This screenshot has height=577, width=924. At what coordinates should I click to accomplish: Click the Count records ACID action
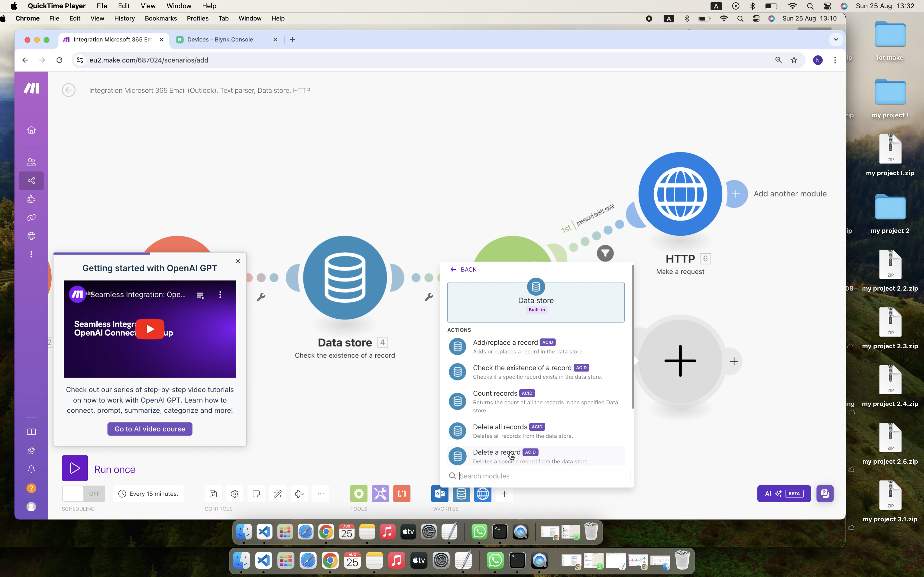(535, 400)
